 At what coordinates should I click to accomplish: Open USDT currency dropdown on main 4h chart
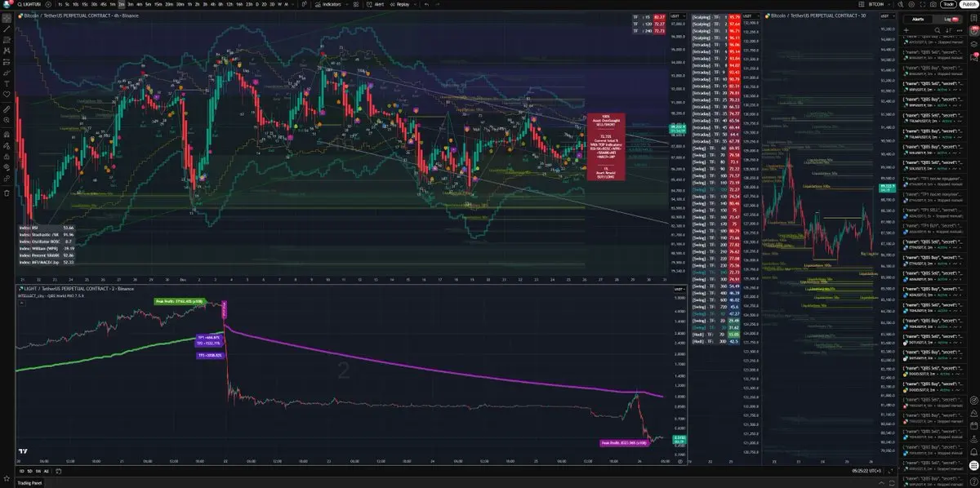(677, 16)
